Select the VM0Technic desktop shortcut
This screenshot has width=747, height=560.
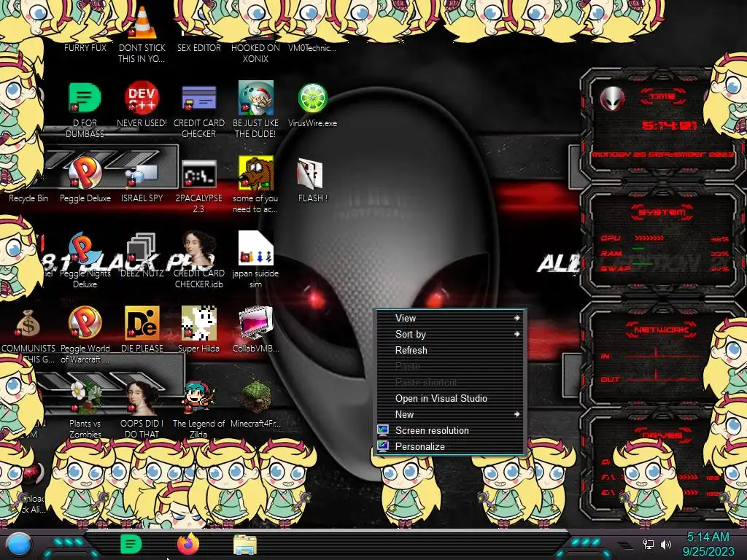[312, 47]
